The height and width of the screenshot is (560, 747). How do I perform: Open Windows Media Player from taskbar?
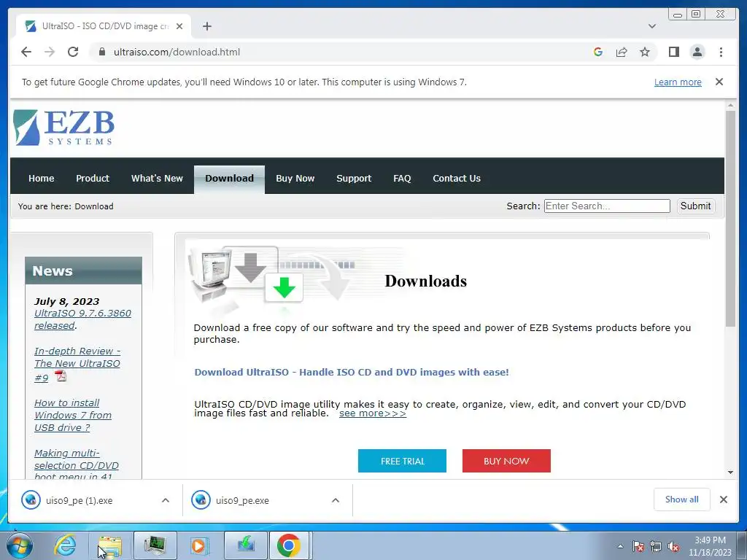coord(200,545)
